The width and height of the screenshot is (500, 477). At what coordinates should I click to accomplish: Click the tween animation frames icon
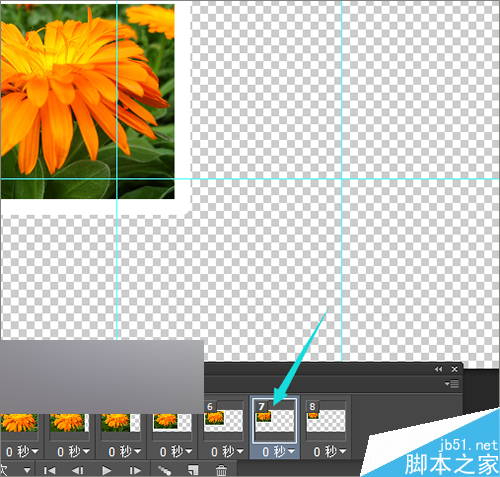pyautogui.click(x=164, y=470)
